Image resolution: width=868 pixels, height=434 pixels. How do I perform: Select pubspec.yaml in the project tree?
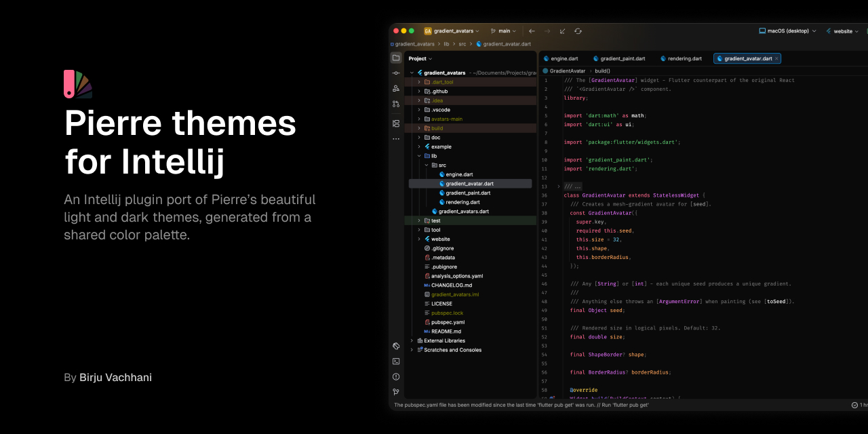point(444,322)
